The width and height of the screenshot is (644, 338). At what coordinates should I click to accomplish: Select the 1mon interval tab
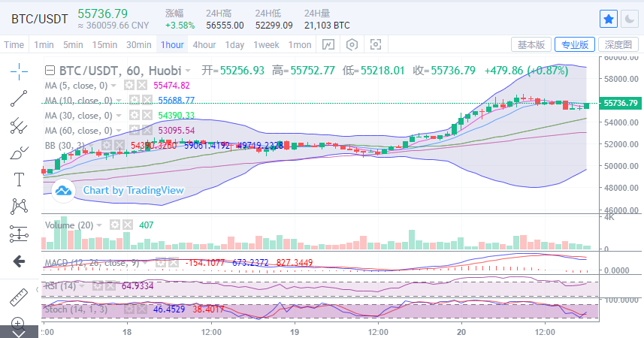click(x=300, y=45)
